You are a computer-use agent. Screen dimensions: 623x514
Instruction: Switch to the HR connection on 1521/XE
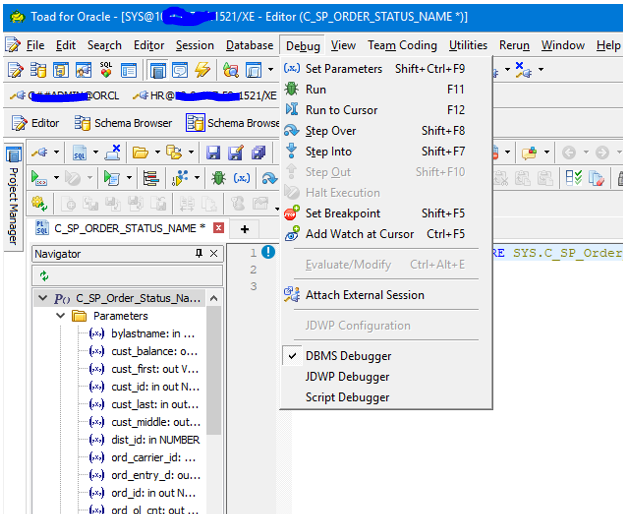click(x=205, y=96)
